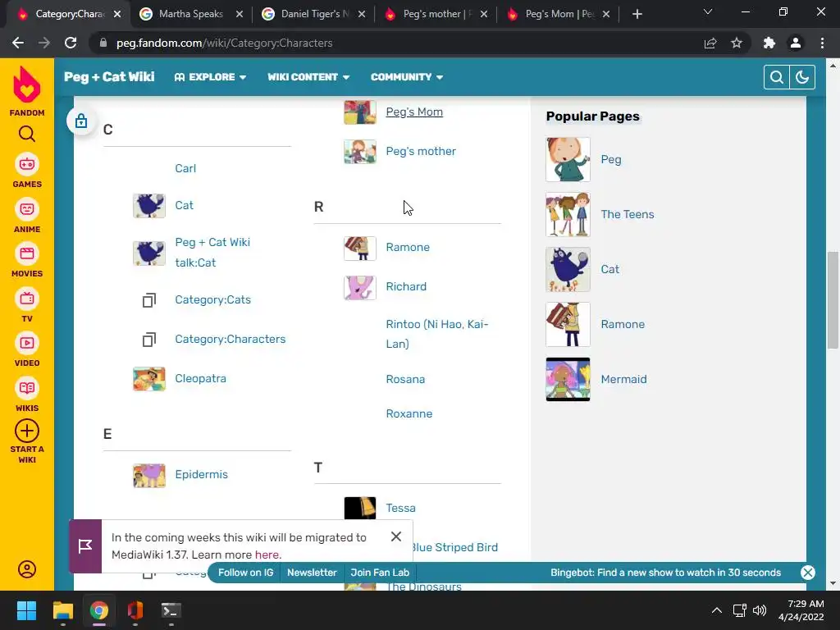
Task: Switch to the Daniel Tiger's tab
Action: pos(315,14)
